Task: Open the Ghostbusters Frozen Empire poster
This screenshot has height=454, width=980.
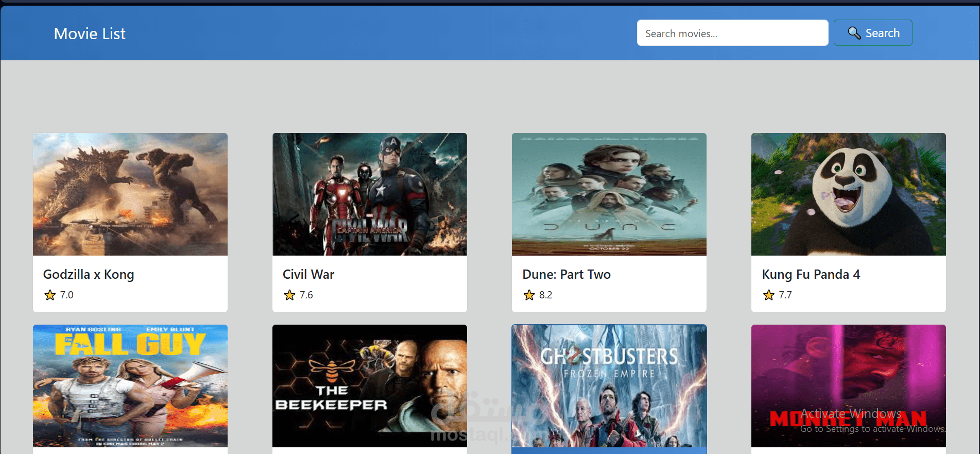Action: point(609,386)
